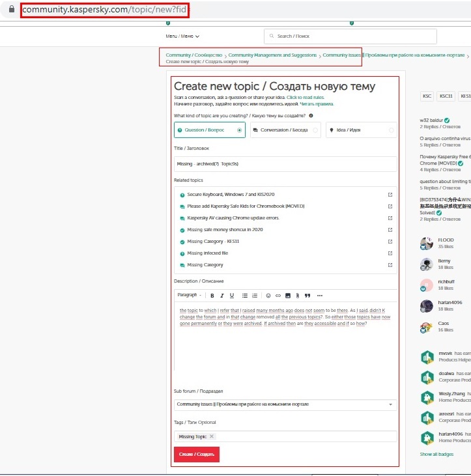Open 'question about limiting' topic
This screenshot has width=471, height=476.
point(445,182)
